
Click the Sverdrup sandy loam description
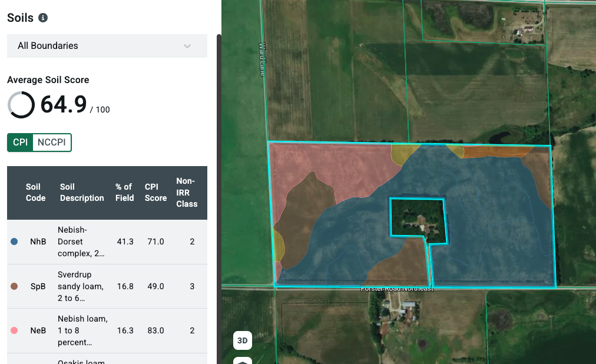pyautogui.click(x=81, y=286)
